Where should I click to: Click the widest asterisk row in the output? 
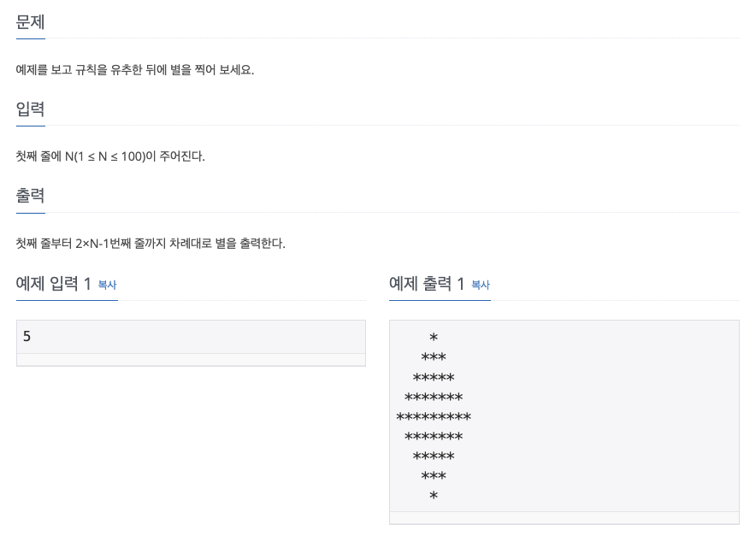pyautogui.click(x=434, y=416)
